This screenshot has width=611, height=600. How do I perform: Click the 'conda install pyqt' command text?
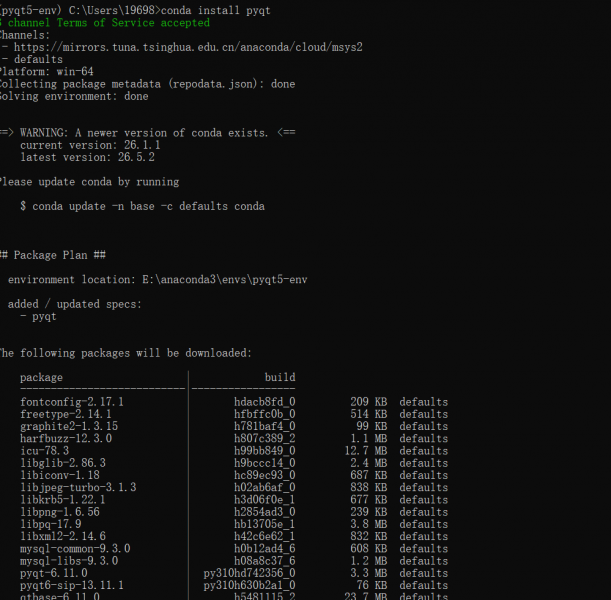pyautogui.click(x=215, y=10)
